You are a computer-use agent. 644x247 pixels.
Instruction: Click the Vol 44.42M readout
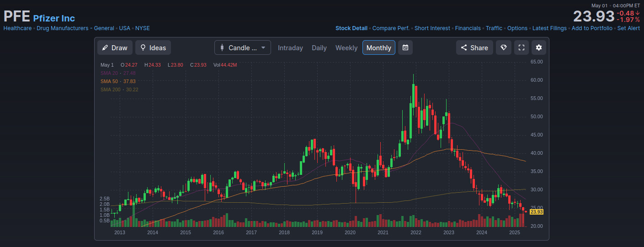(x=225, y=65)
